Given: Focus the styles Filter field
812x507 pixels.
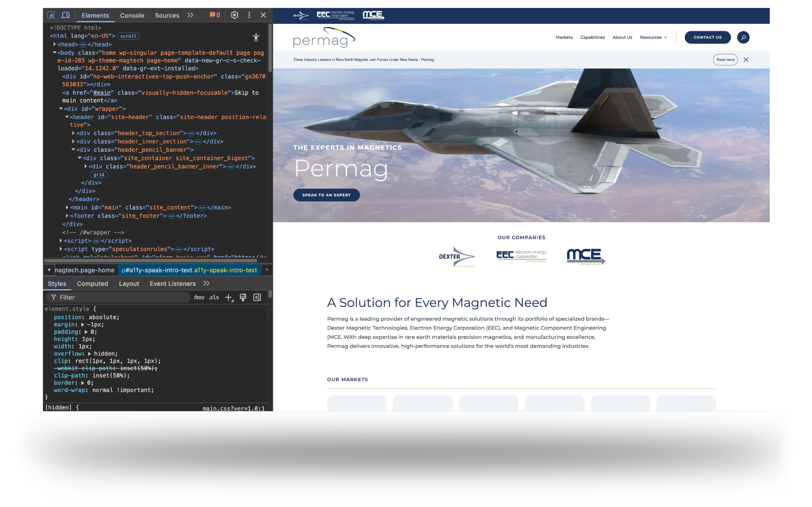Looking at the screenshot, I should pos(118,297).
